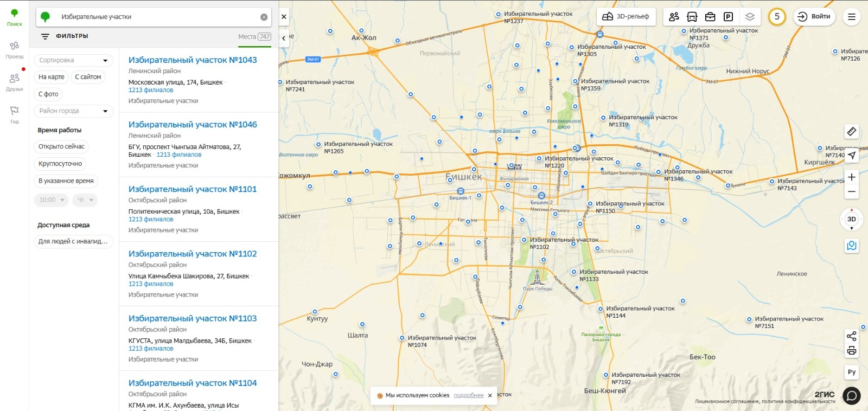Expand the 'Сортировка' dropdown
This screenshot has height=411, width=868.
(x=73, y=60)
